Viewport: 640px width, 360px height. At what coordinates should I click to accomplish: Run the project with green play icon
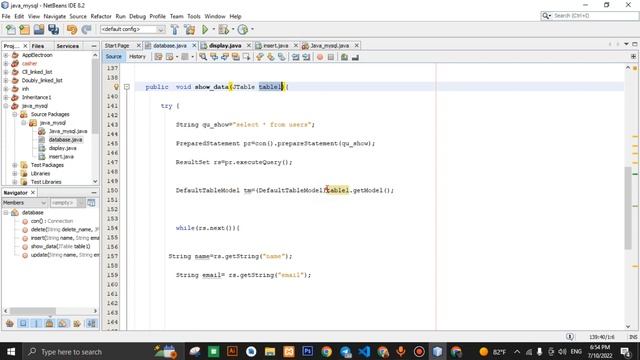tap(205, 29)
